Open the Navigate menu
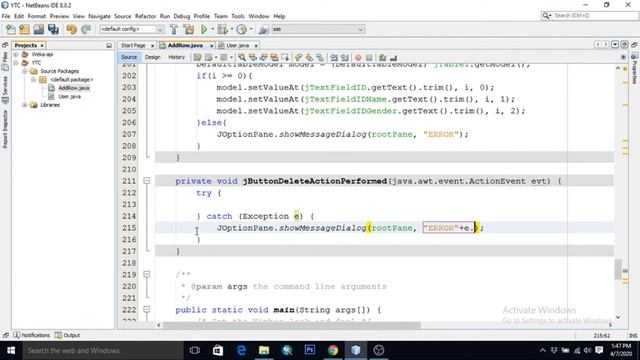Viewport: 640px width, 360px height. click(x=99, y=16)
